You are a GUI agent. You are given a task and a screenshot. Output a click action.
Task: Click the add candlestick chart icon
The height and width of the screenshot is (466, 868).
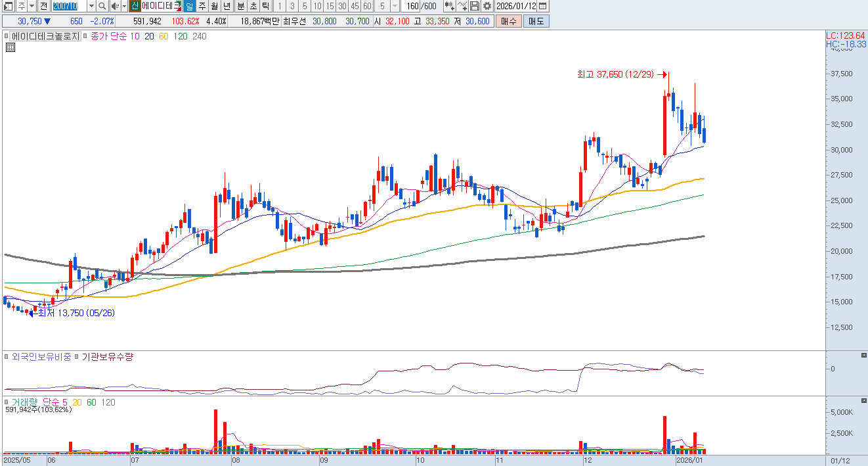[x=449, y=6]
